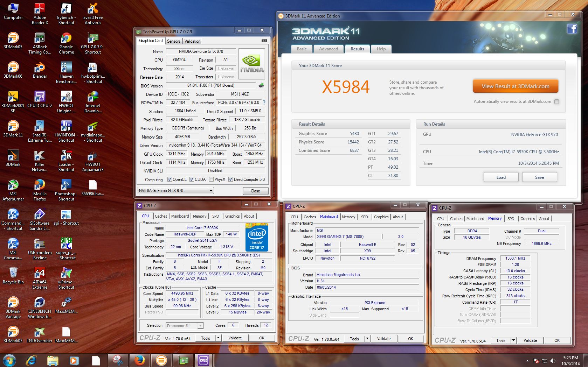Viewport: 588px width, 367px height.
Task: Click the Physics Score value 15442
Action: 353,142
